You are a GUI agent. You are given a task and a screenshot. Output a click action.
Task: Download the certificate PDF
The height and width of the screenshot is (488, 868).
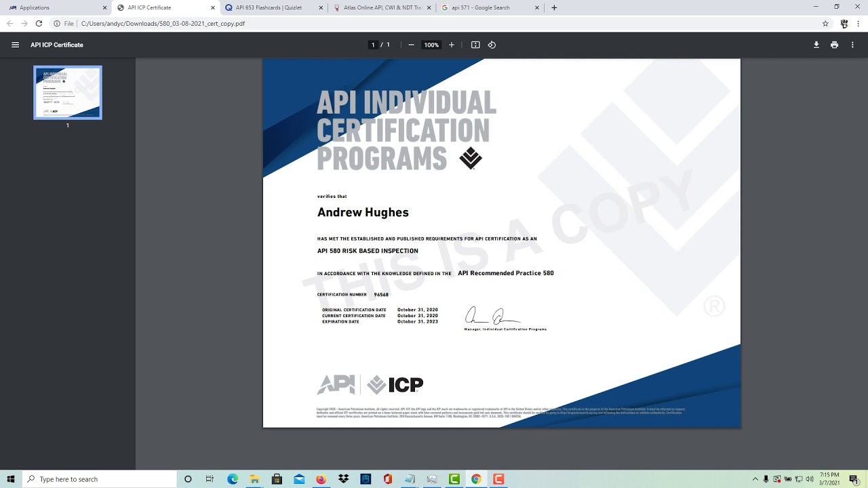click(x=816, y=45)
